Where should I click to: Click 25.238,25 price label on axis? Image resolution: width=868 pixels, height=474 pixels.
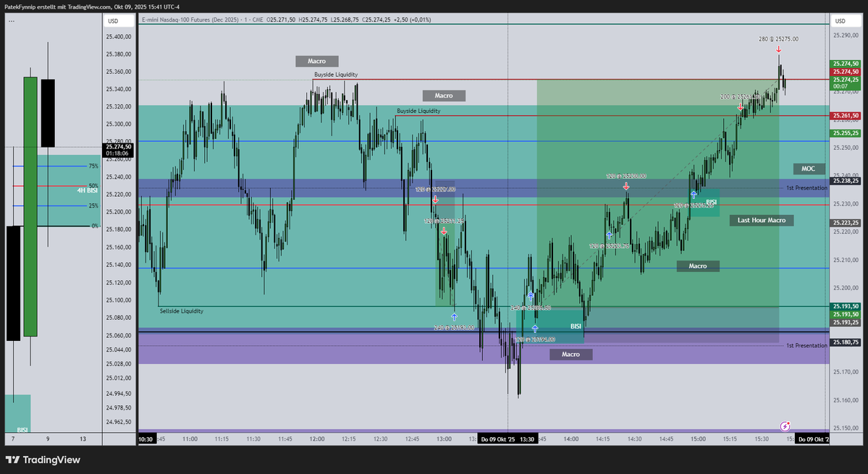(846, 181)
